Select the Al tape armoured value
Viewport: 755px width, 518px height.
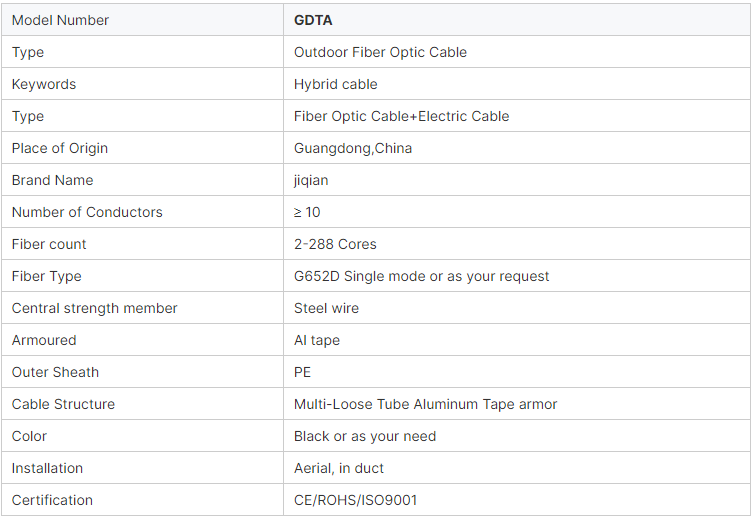317,340
